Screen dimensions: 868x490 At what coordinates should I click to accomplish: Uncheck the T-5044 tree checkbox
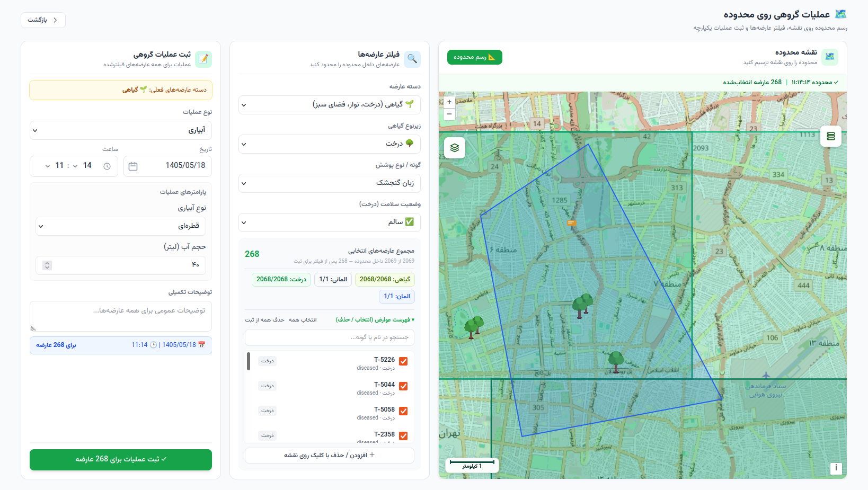click(x=403, y=386)
